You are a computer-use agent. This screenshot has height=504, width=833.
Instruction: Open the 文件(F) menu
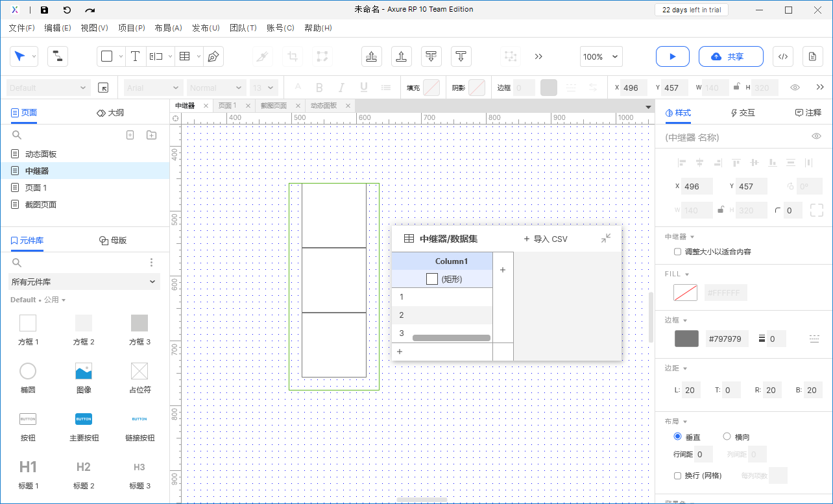click(x=21, y=28)
